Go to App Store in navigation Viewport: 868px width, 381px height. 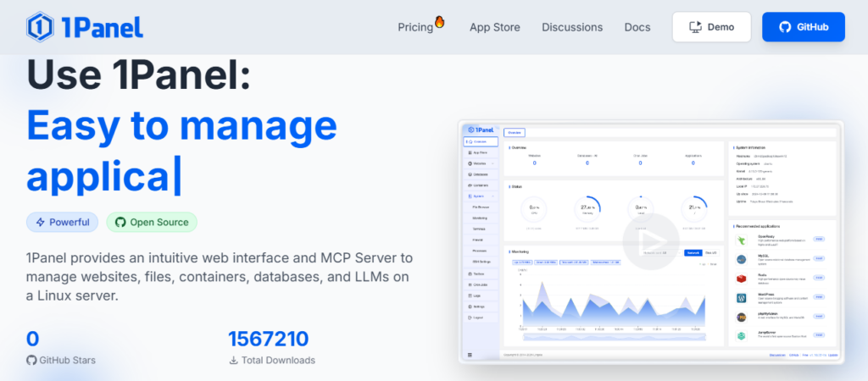(495, 27)
